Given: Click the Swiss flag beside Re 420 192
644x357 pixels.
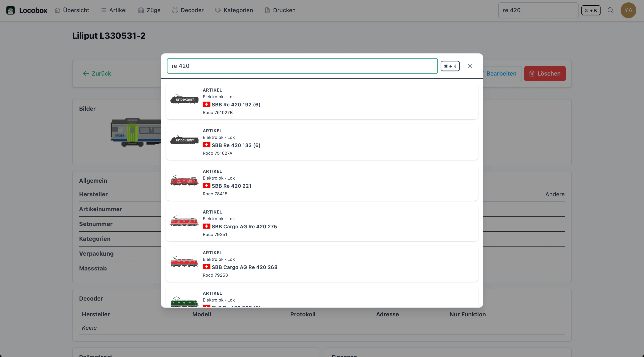Looking at the screenshot, I should [206, 104].
